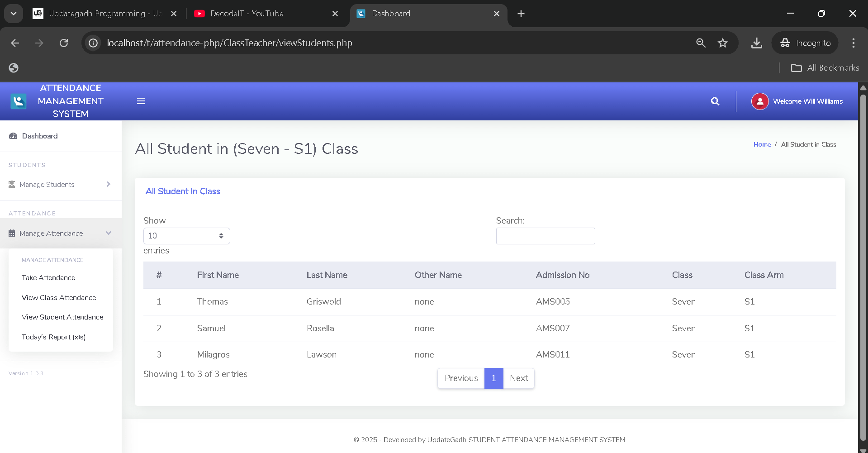868x453 pixels.
Task: Select View Student Attendance menu item
Action: coord(62,317)
